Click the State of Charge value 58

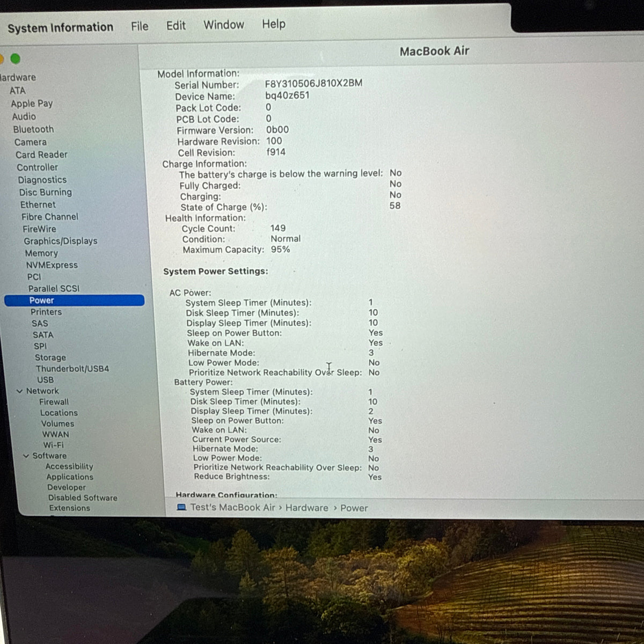click(x=395, y=206)
